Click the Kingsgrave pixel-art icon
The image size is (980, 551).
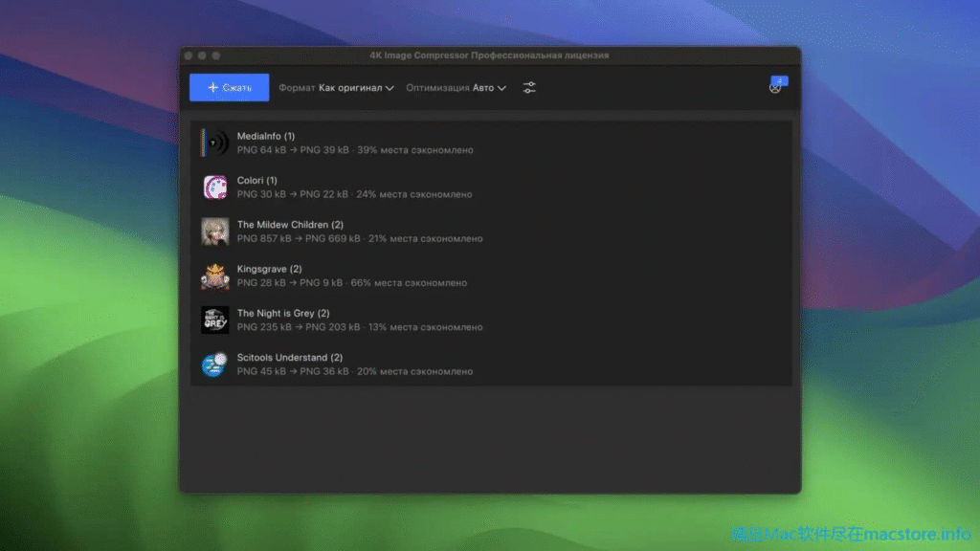pyautogui.click(x=215, y=276)
